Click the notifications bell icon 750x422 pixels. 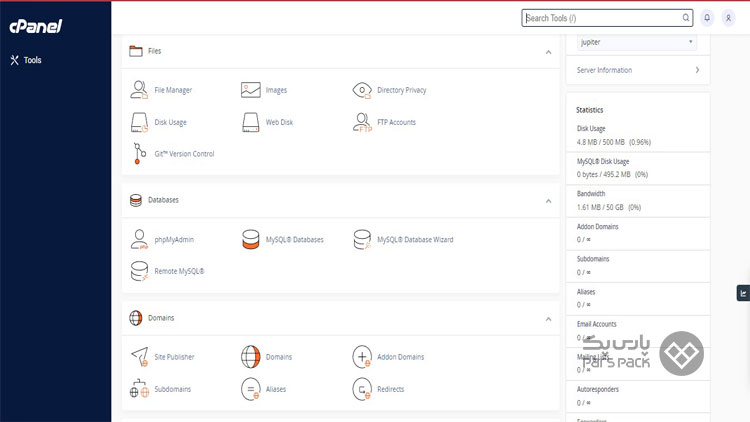click(x=707, y=18)
